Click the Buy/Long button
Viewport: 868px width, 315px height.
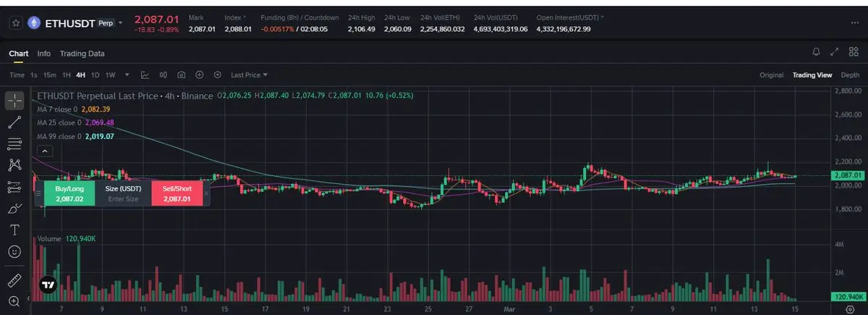[69, 193]
